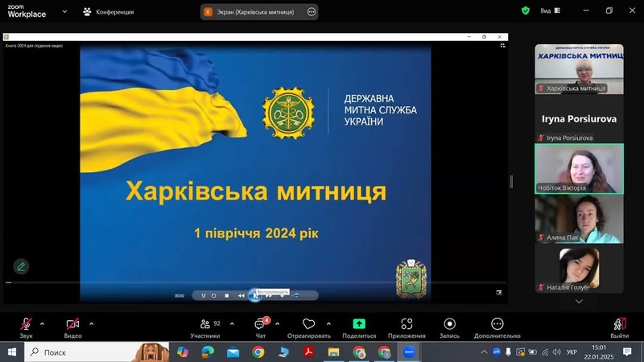This screenshot has height=362, width=644.
Task: Click the annotation pencil icon
Action: click(21, 267)
